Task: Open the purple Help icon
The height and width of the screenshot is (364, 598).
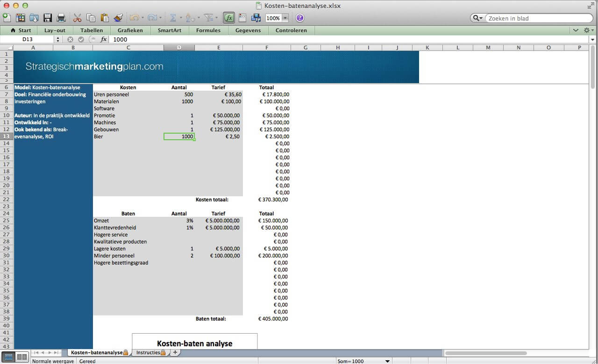Action: [x=299, y=18]
